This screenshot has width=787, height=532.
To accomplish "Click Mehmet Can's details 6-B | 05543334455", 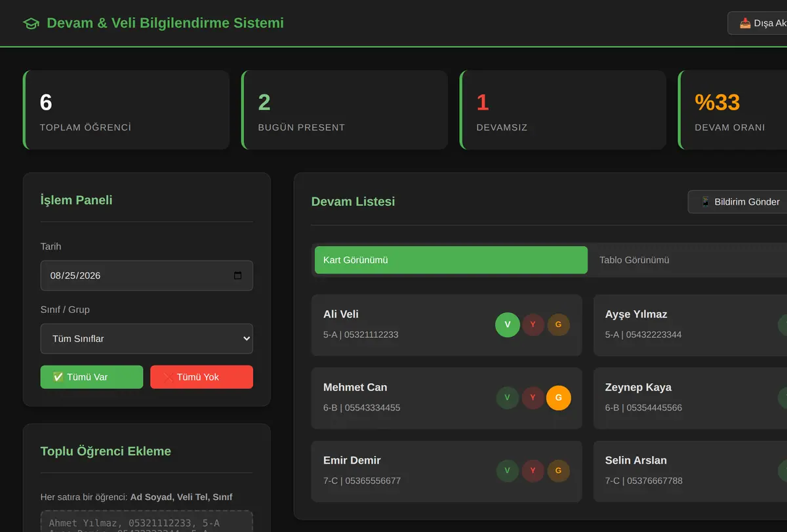I will coord(362,407).
